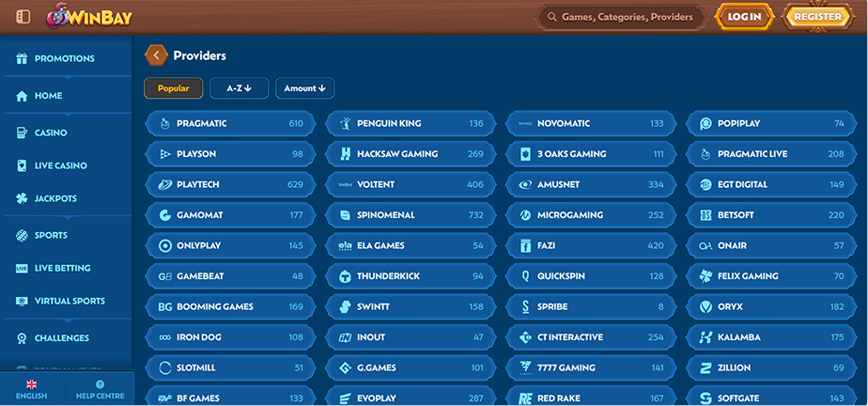Open the Spinomenal provider
The width and height of the screenshot is (868, 406).
[x=411, y=215]
